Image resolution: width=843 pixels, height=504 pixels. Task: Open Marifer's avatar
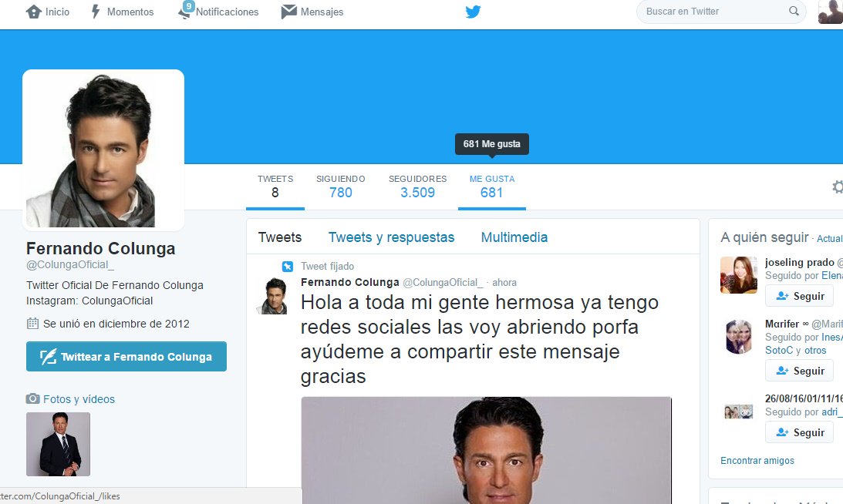[739, 336]
